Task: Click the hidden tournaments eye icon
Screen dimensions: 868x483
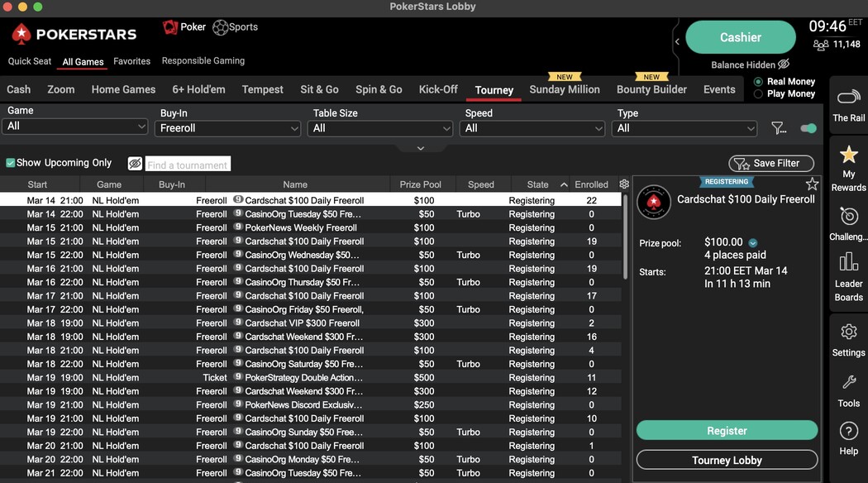Action: point(135,164)
